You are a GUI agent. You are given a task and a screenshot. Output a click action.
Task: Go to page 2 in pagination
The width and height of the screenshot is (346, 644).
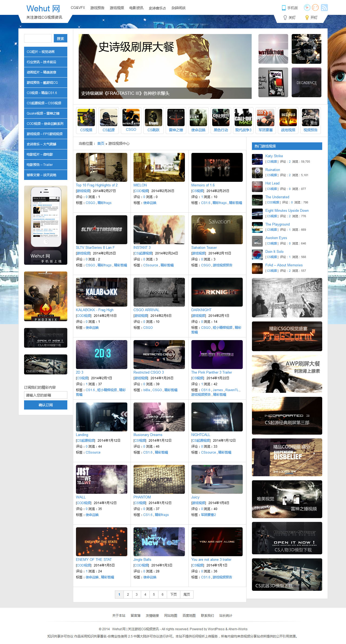(128, 594)
